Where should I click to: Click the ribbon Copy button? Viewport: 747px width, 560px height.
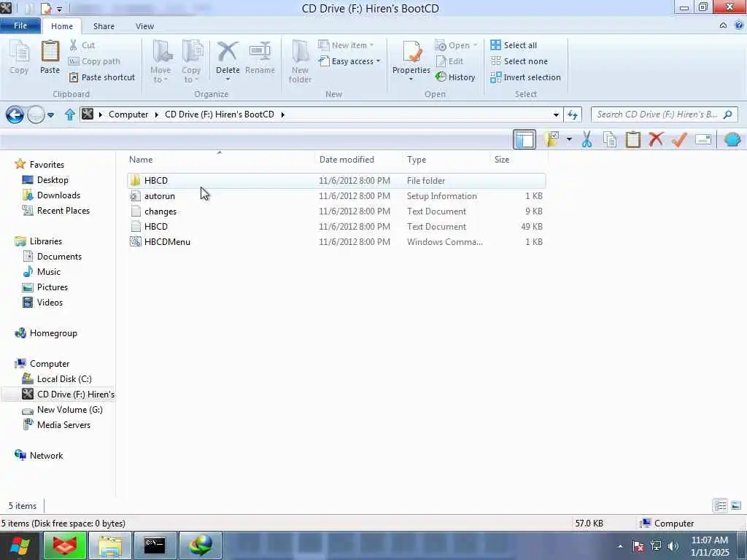(19, 58)
